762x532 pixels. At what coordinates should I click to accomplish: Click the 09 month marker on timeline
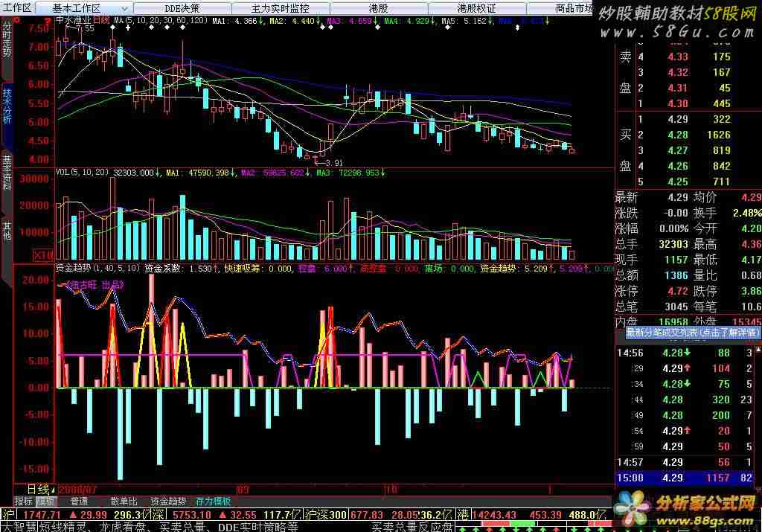[242, 490]
